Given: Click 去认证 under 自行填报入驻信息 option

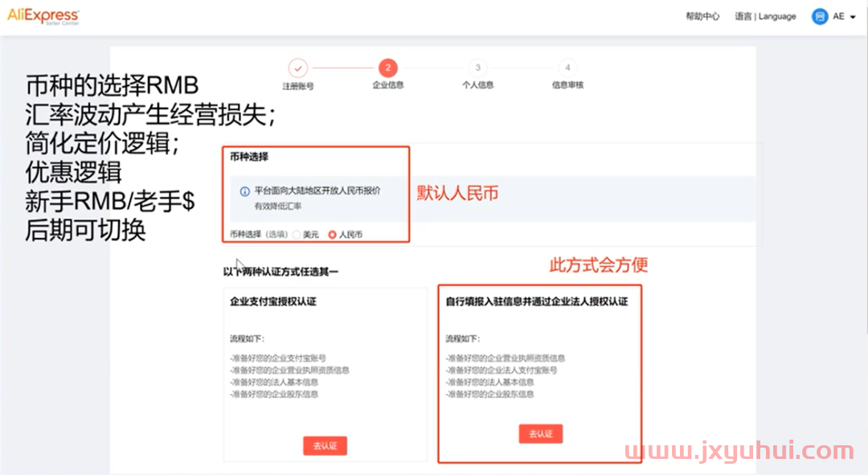Looking at the screenshot, I should click(541, 433).
